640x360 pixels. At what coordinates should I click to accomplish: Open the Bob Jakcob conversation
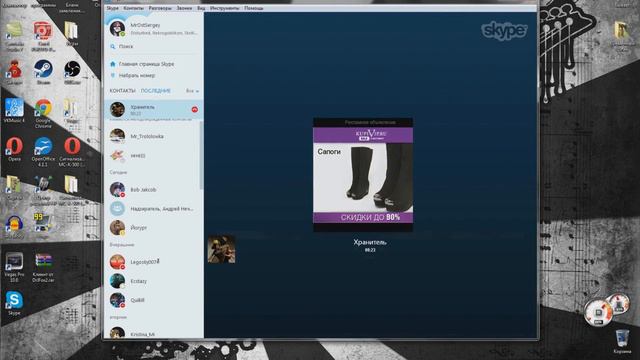(x=153, y=190)
